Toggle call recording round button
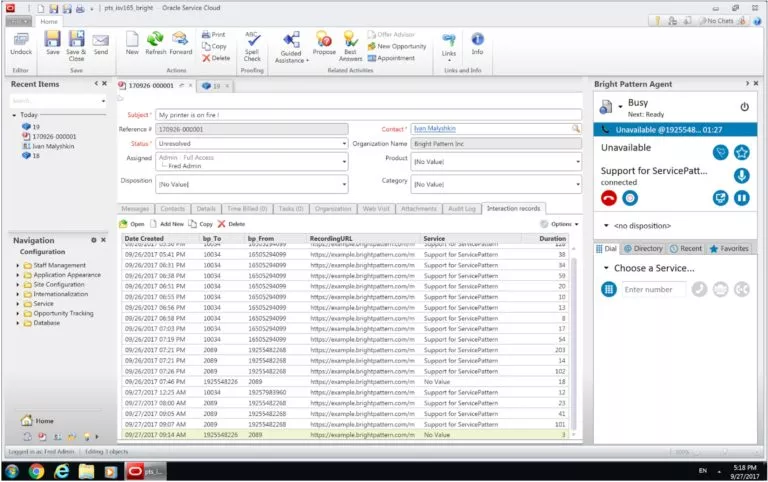Viewport: 768px width, 482px height. [630, 198]
